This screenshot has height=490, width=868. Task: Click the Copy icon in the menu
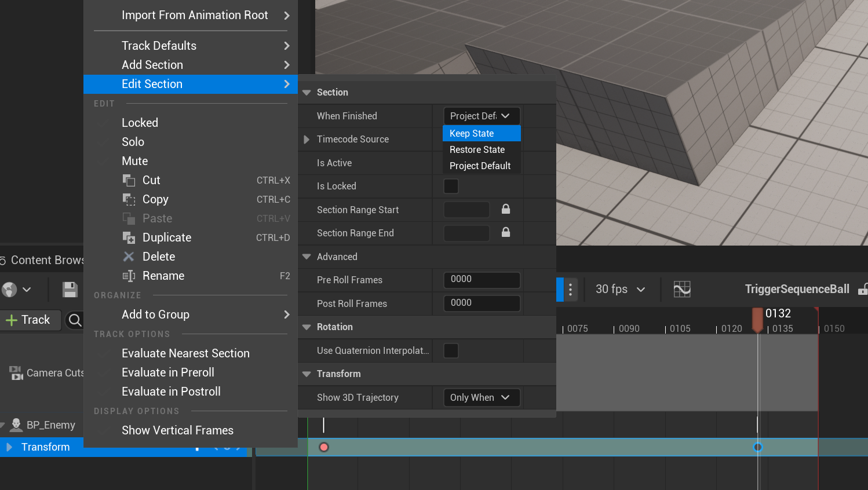click(129, 200)
